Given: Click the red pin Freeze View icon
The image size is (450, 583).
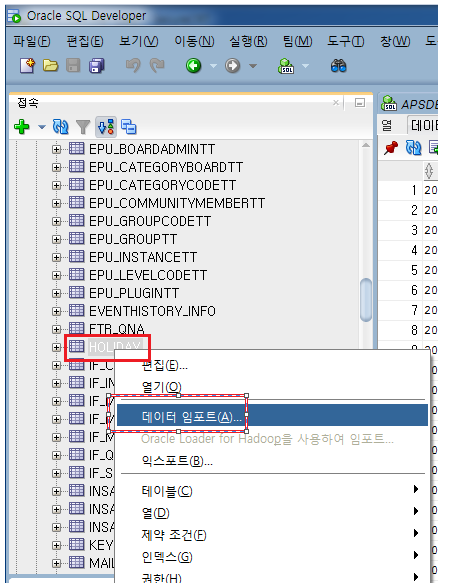Looking at the screenshot, I should coord(391,148).
